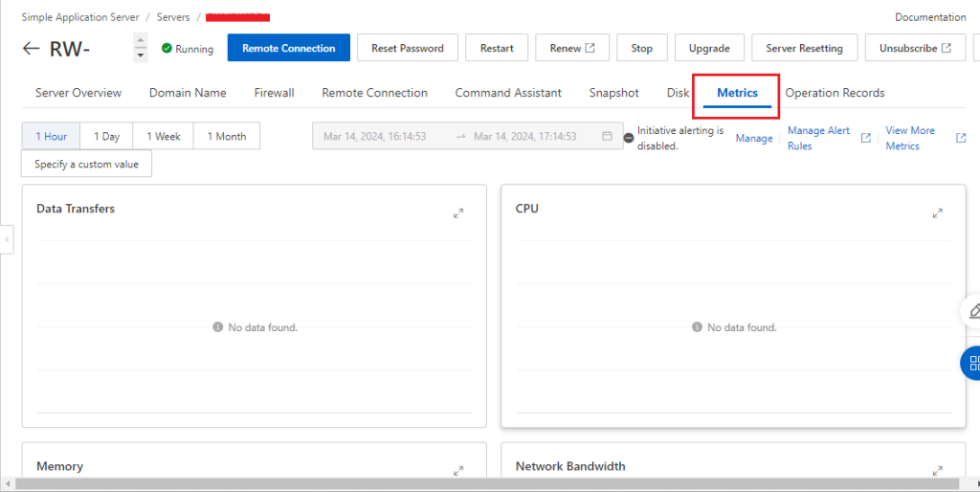The width and height of the screenshot is (980, 492).
Task: Expand the CPU chart to fullscreen
Action: (938, 213)
